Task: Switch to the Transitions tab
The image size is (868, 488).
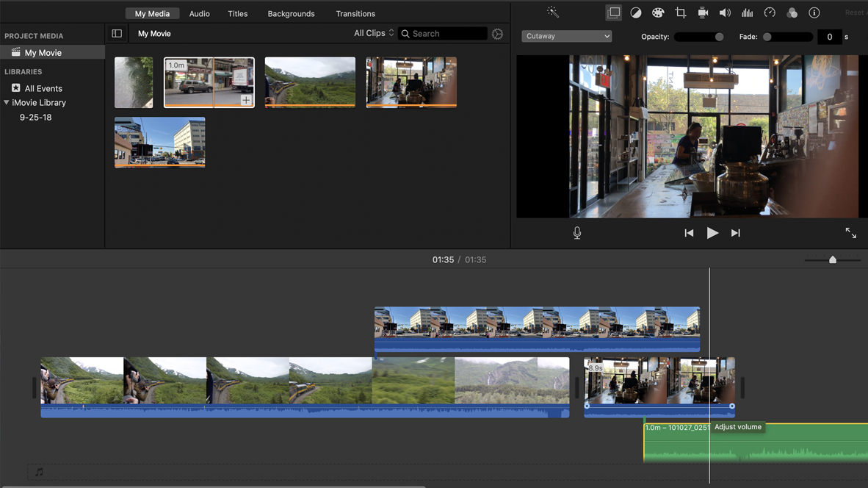Action: point(355,14)
